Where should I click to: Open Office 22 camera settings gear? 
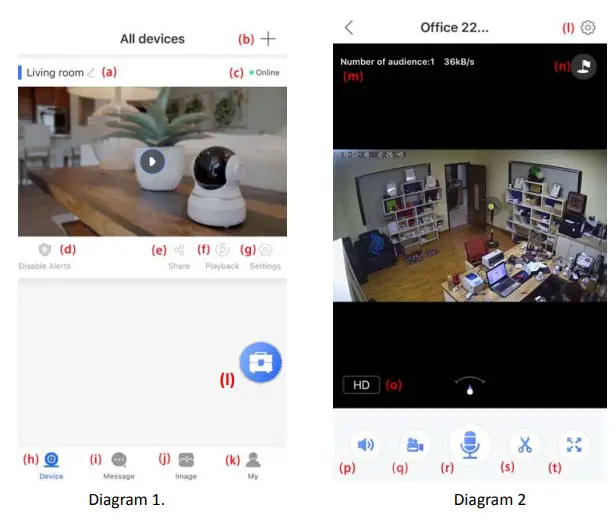(588, 28)
